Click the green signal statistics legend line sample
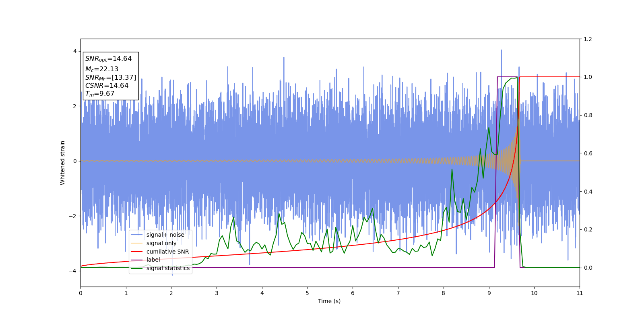 137,268
